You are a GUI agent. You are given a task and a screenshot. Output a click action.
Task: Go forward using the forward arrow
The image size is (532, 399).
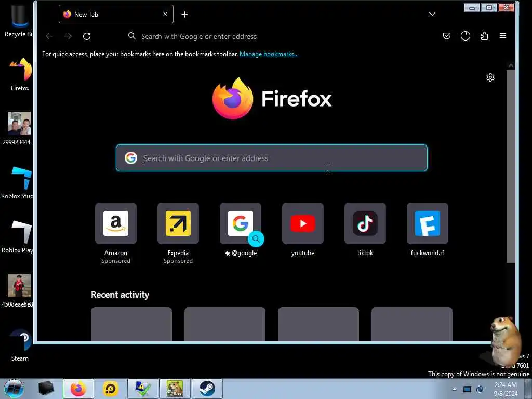pos(68,36)
